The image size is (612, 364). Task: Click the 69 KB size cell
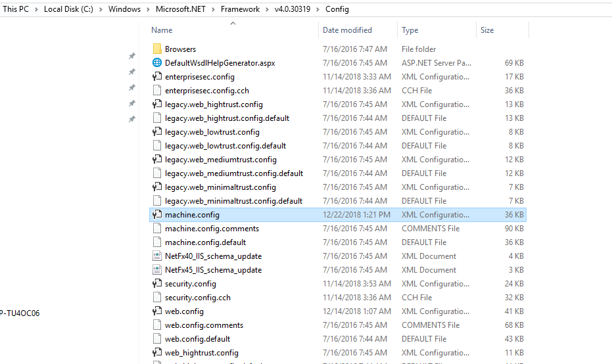514,63
